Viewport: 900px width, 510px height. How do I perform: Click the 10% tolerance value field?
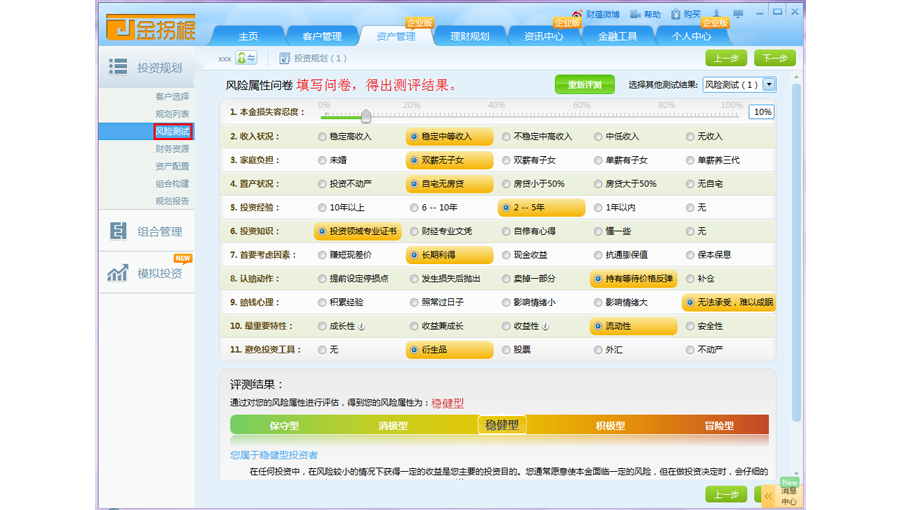pos(761,112)
